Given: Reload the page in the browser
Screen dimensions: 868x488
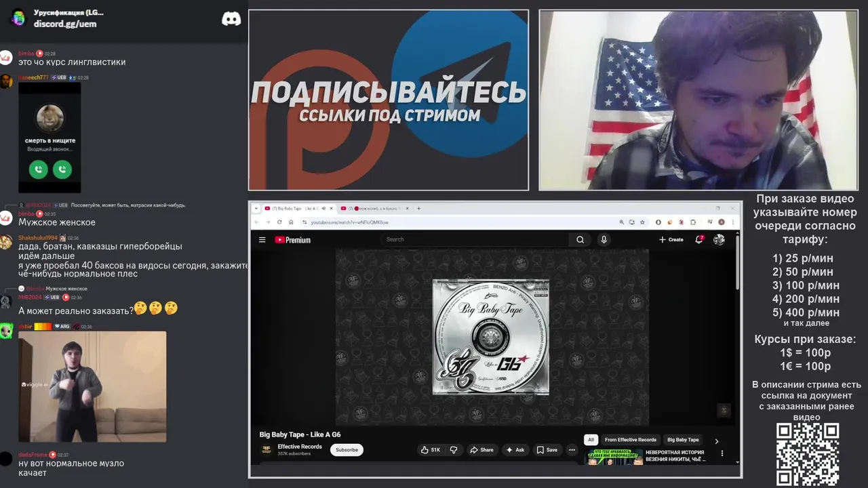Looking at the screenshot, I should [279, 222].
